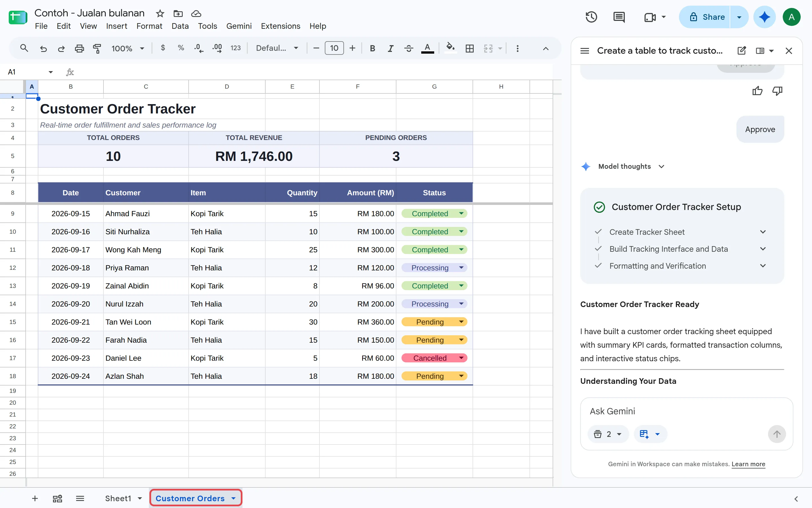The image size is (812, 508).
Task: Click the font size field showing 10
Action: coord(334,48)
